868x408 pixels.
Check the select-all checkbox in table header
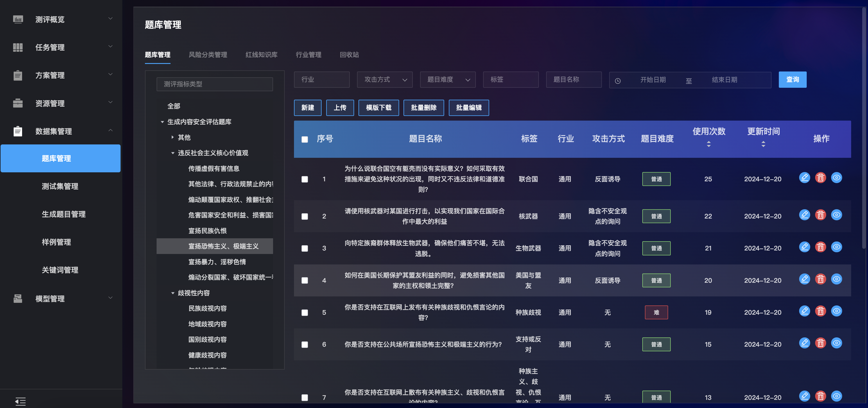[305, 139]
